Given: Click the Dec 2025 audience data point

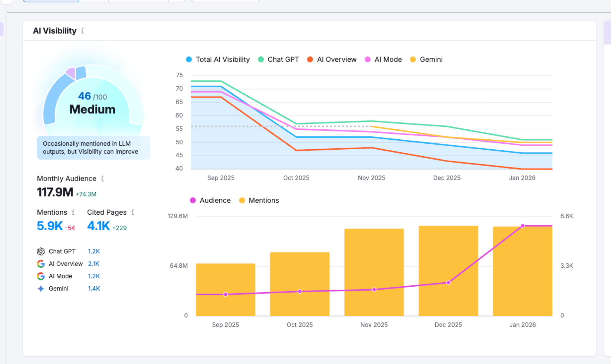Looking at the screenshot, I should pos(448,282).
